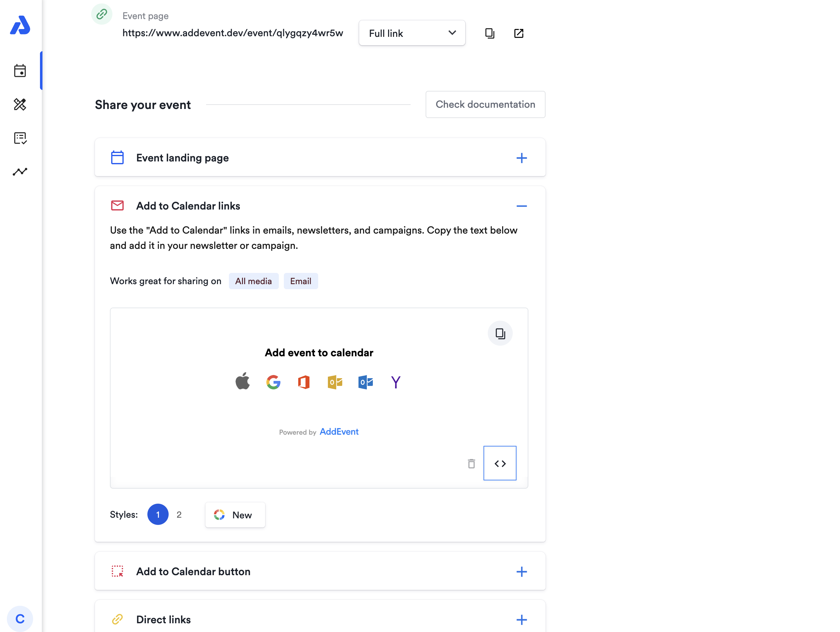Expand Add to Calendar button section

tap(521, 572)
